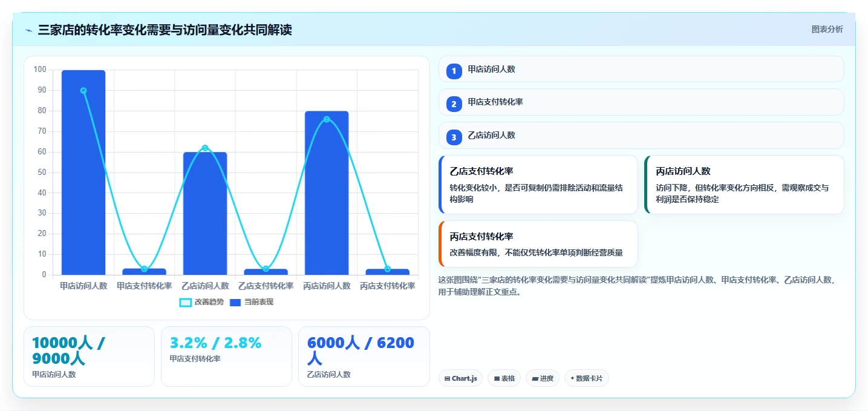Viewport: 868px width, 411px height.
Task: Click caption 甲店支付转化率 under 3.2% stat
Action: 195,358
